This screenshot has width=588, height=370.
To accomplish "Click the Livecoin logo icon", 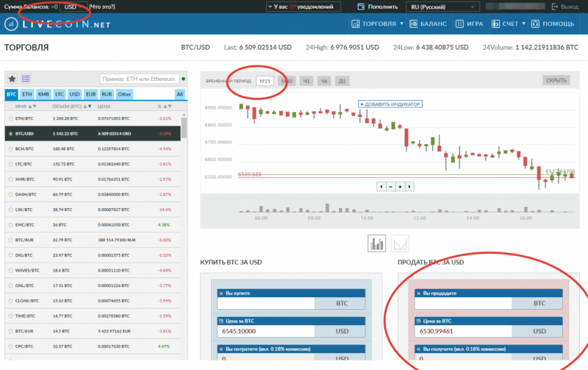I will click(x=11, y=24).
